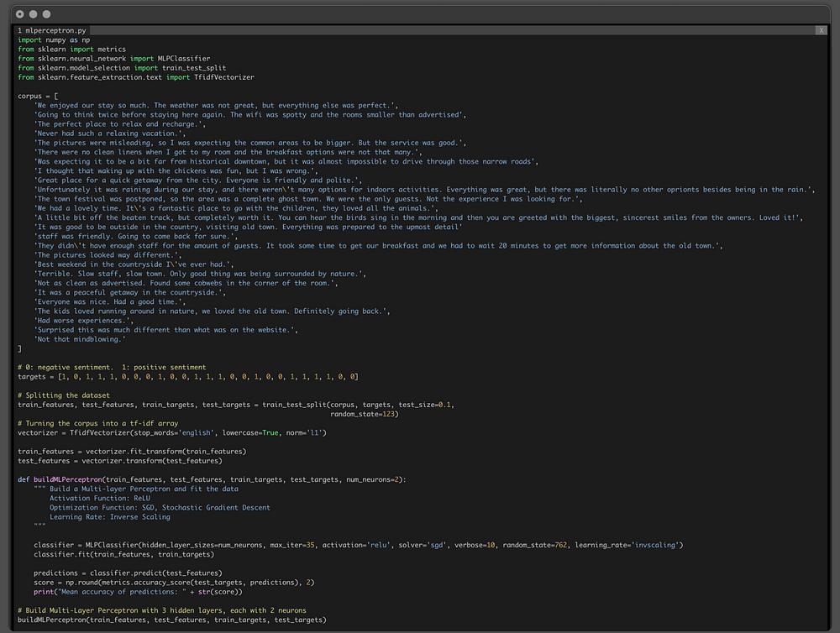Click train_test_split in the import statement
Screen dimensions: 840x633
(x=194, y=68)
